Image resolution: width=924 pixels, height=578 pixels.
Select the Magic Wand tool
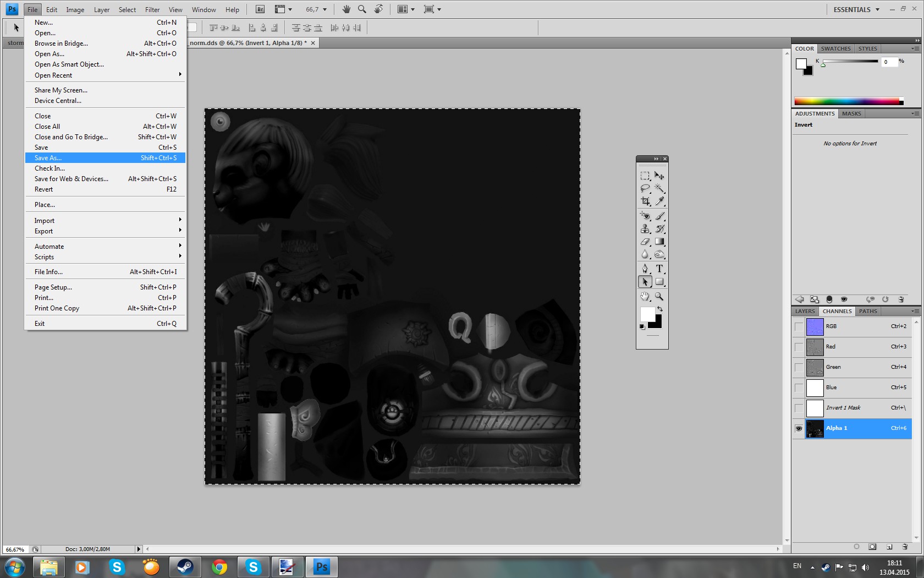659,188
